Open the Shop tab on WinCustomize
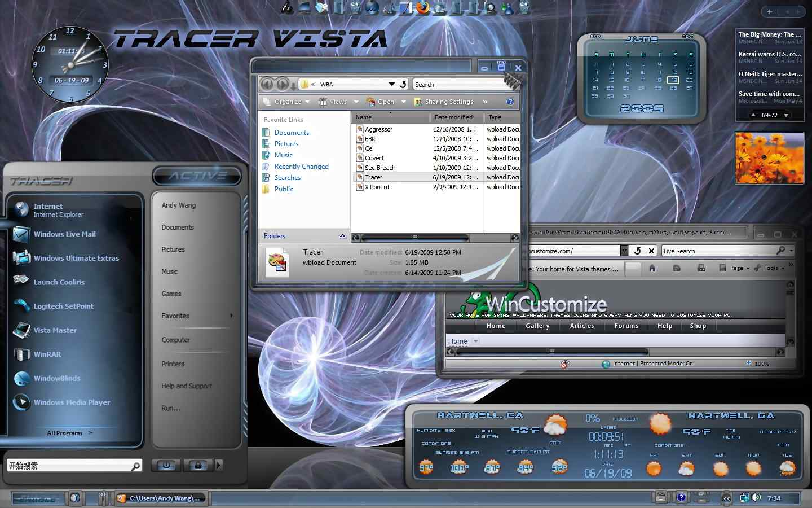812x508 pixels. 698,326
